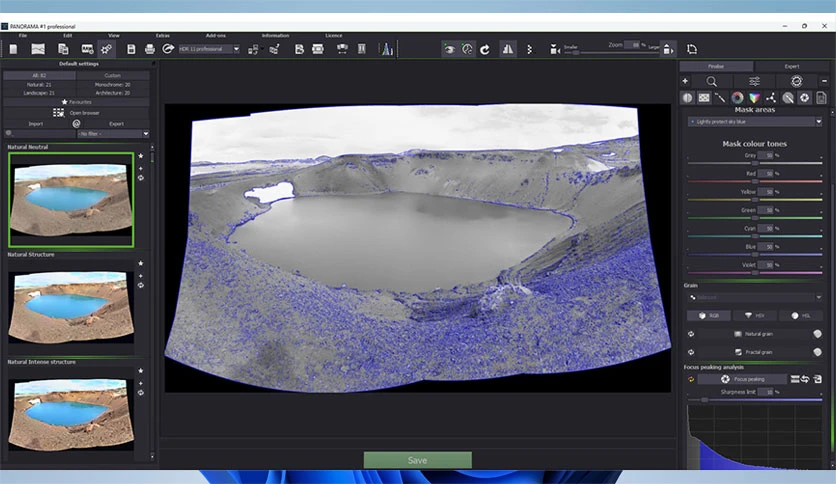Toggle the eye preview icon in toolbar
Image resolution: width=836 pixels, height=484 pixels.
coord(449,49)
